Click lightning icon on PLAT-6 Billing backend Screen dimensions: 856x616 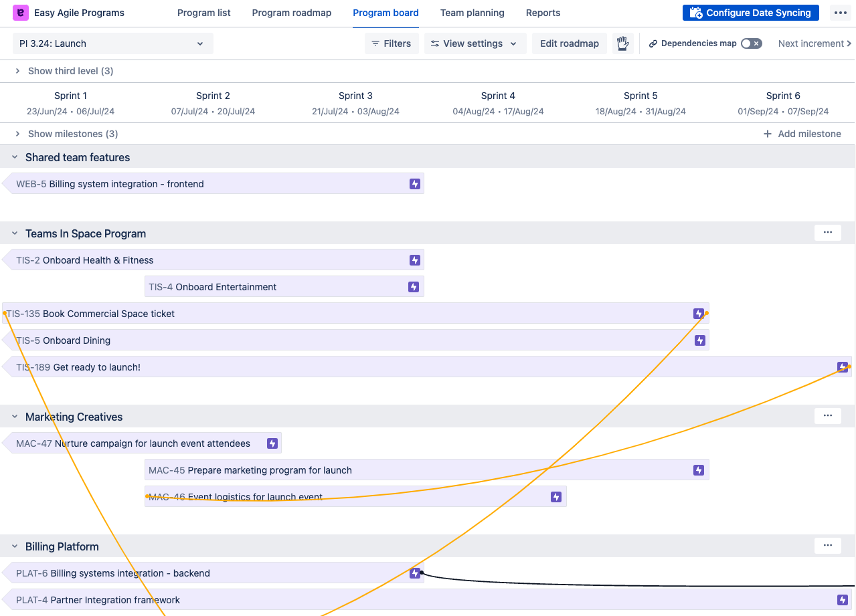415,573
